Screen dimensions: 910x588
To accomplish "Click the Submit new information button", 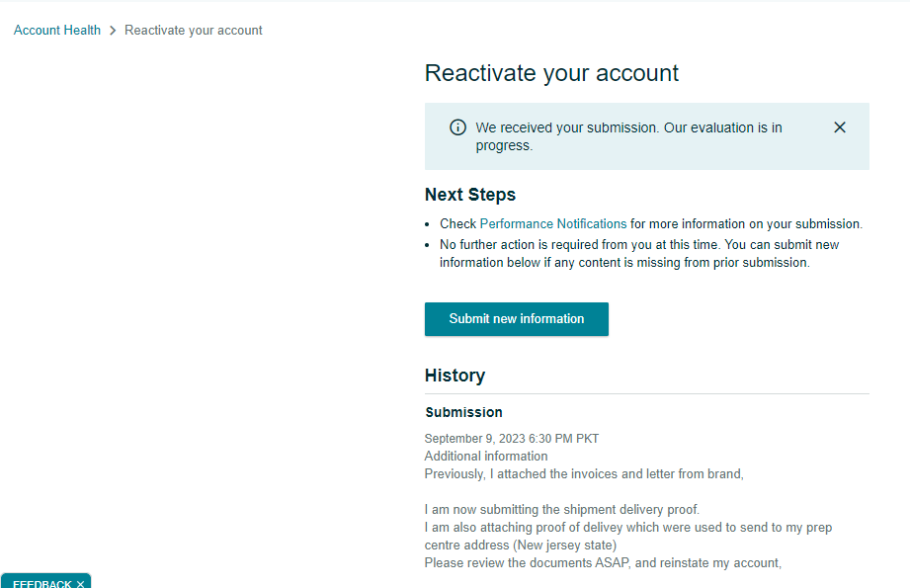I will (517, 318).
